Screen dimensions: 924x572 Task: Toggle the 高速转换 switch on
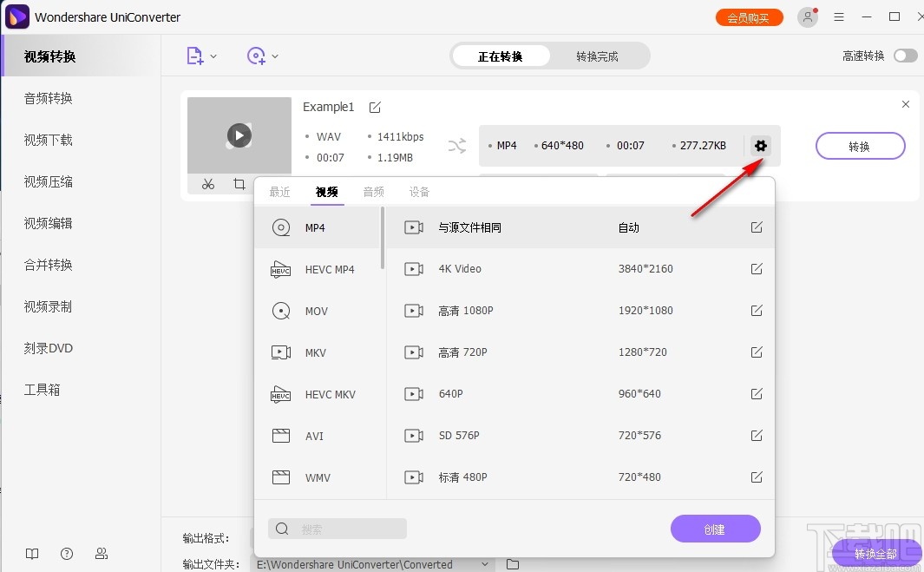[x=905, y=55]
